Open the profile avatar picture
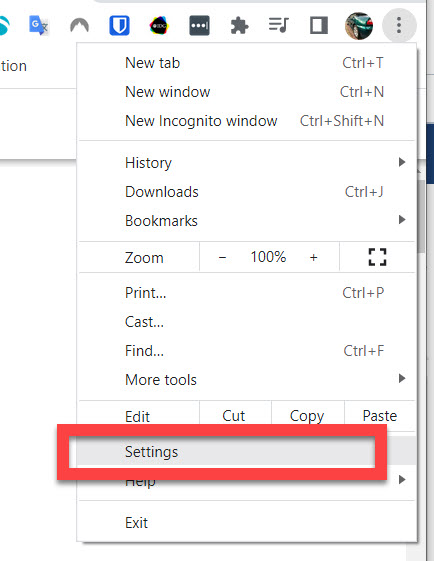 coord(359,26)
